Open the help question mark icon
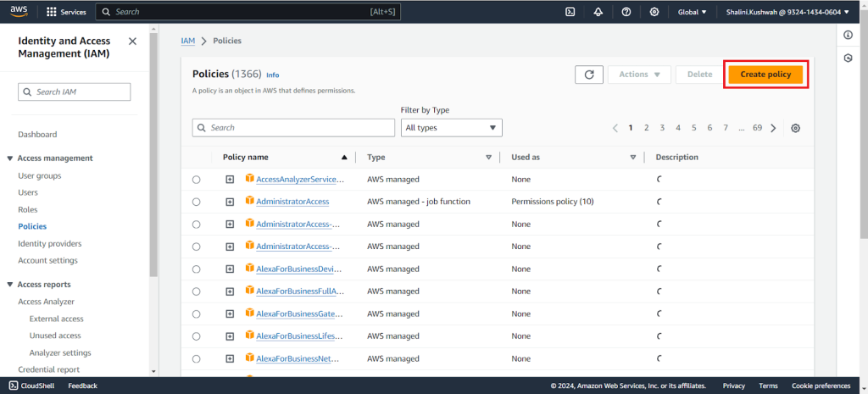This screenshot has width=868, height=394. [626, 12]
